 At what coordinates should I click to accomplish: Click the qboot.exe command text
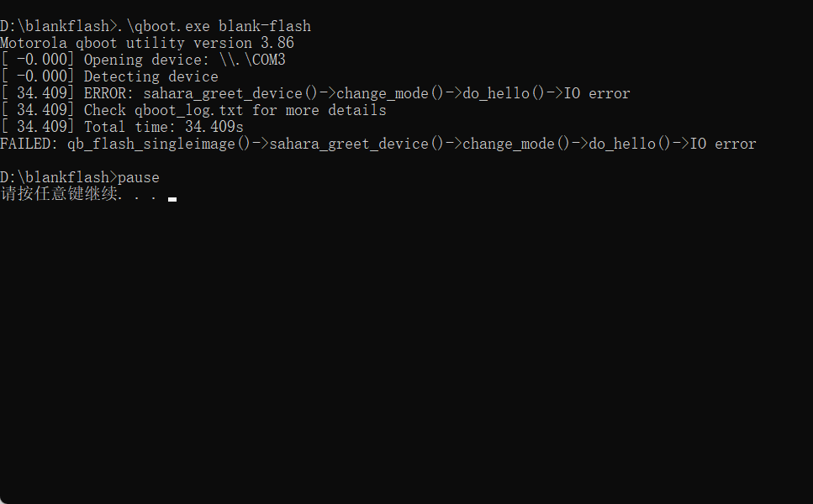[x=167, y=26]
